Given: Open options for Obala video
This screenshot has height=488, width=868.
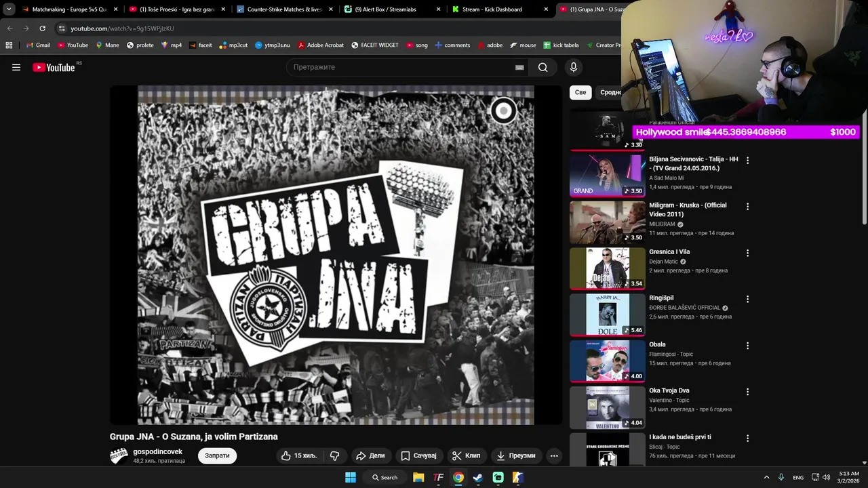Looking at the screenshot, I should coord(747,346).
